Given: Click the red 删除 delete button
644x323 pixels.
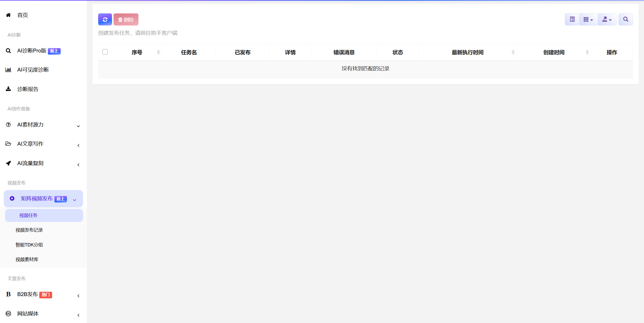Looking at the screenshot, I should click(x=126, y=19).
